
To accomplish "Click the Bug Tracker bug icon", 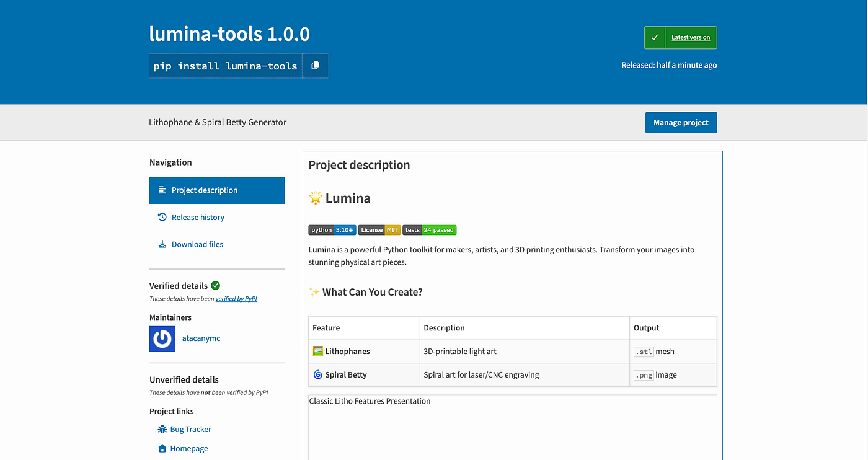I will [x=162, y=429].
